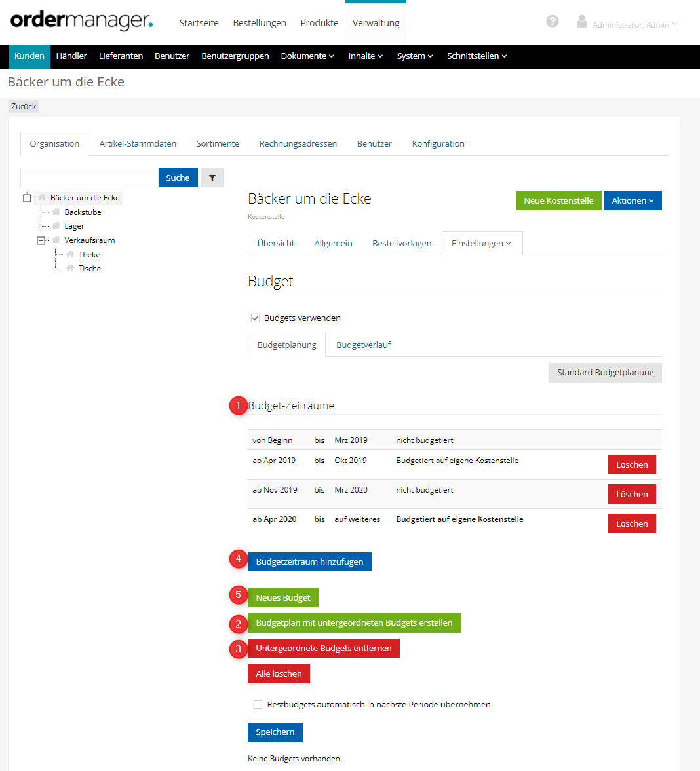The image size is (700, 771).
Task: Click the ordermanager logo
Action: [x=81, y=20]
